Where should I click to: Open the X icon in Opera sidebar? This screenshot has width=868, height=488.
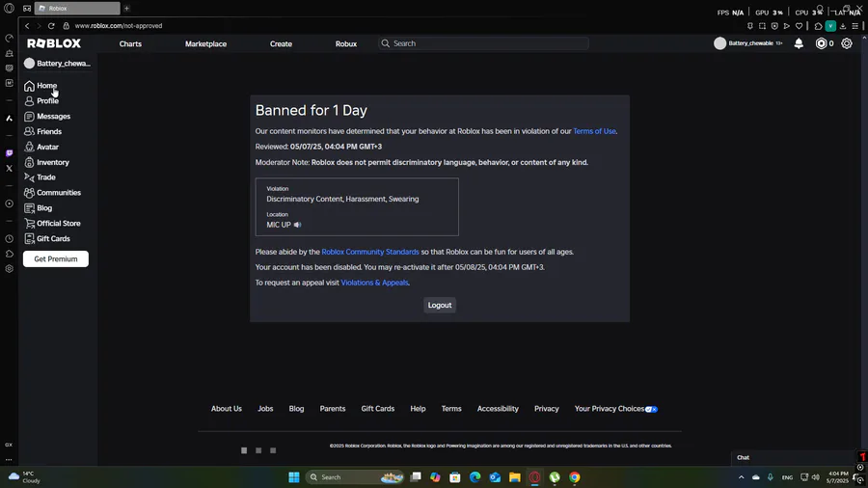click(9, 169)
